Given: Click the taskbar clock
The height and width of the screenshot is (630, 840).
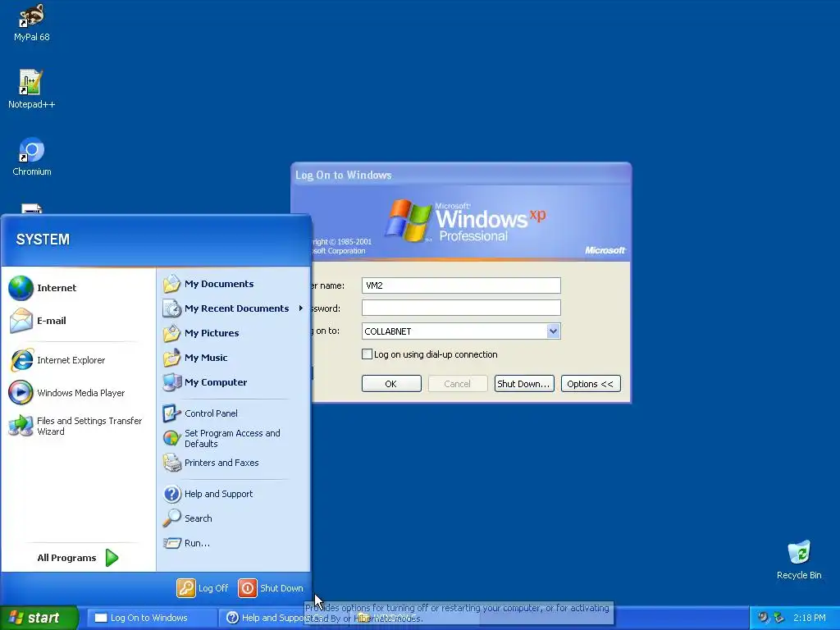Looking at the screenshot, I should tap(809, 618).
